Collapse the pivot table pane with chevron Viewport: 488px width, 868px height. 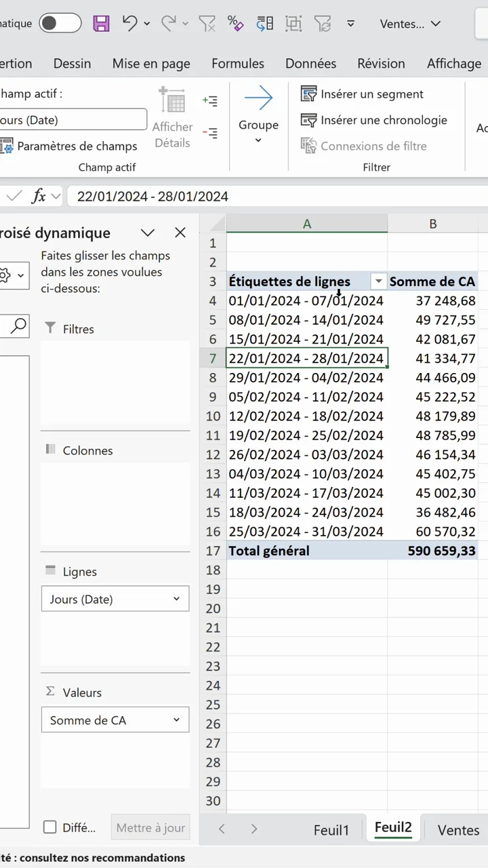coord(148,233)
